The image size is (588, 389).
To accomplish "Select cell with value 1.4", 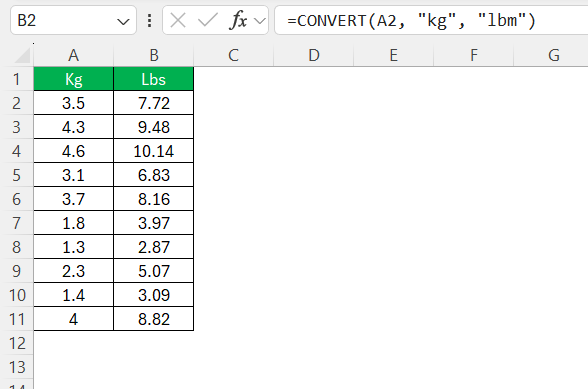I will 74,295.
